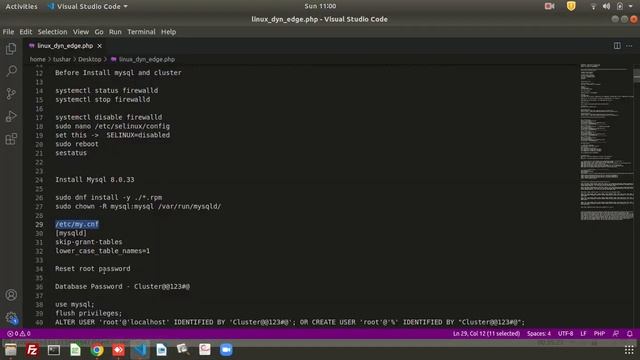
Task: Open the Extensions view
Action: pyautogui.click(x=11, y=139)
